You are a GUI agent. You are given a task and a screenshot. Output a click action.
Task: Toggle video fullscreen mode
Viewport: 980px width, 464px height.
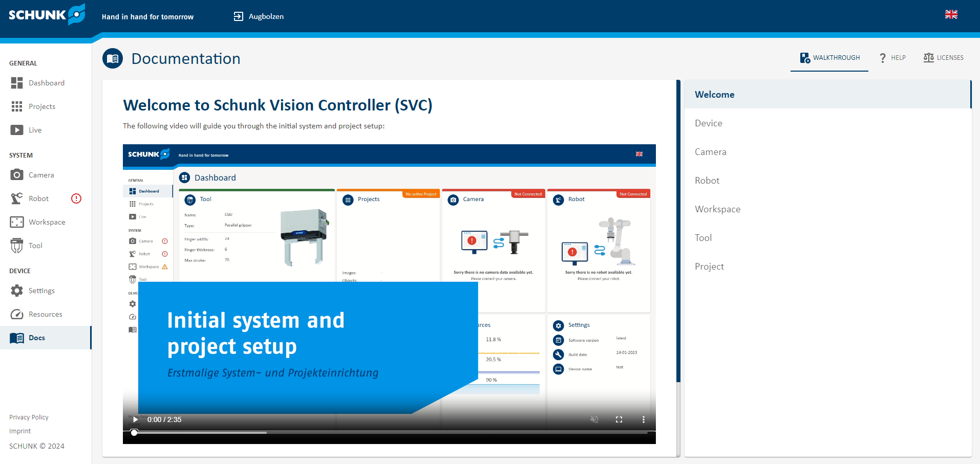[619, 419]
